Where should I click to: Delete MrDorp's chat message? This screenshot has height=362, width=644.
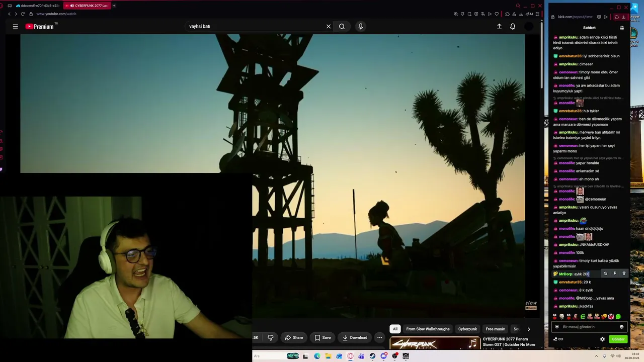coord(624,274)
